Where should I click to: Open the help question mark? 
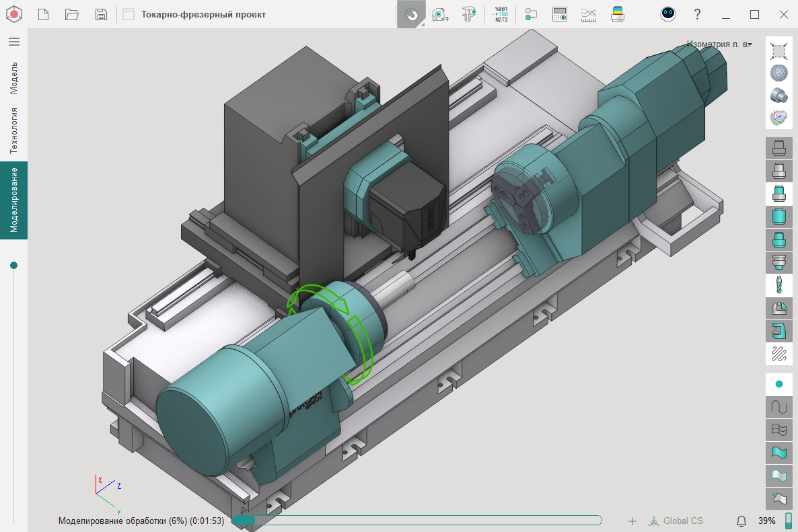coord(697,14)
